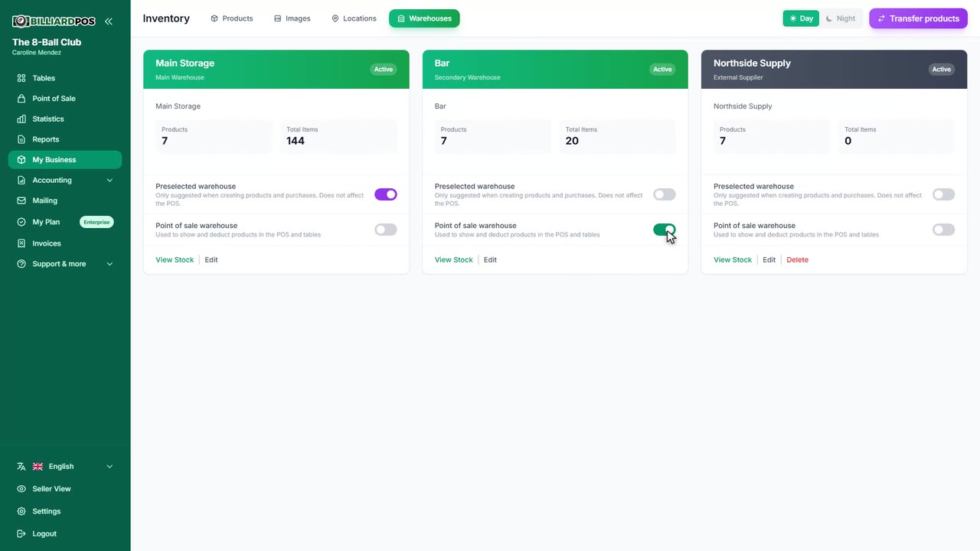
Task: Open Mailing envelope icon
Action: (21, 201)
